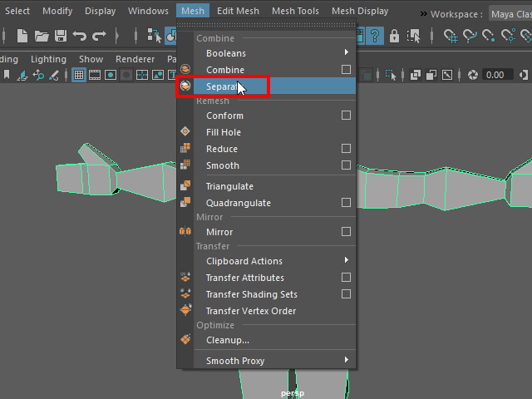The image size is (532, 399).
Task: Click the Redo arrow icon
Action: [99, 36]
